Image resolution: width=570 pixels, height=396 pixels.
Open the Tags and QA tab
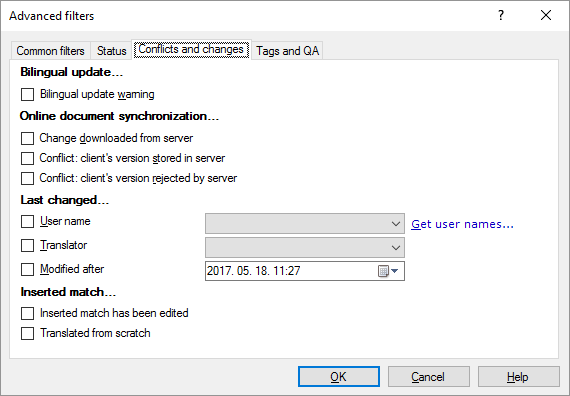click(x=287, y=51)
